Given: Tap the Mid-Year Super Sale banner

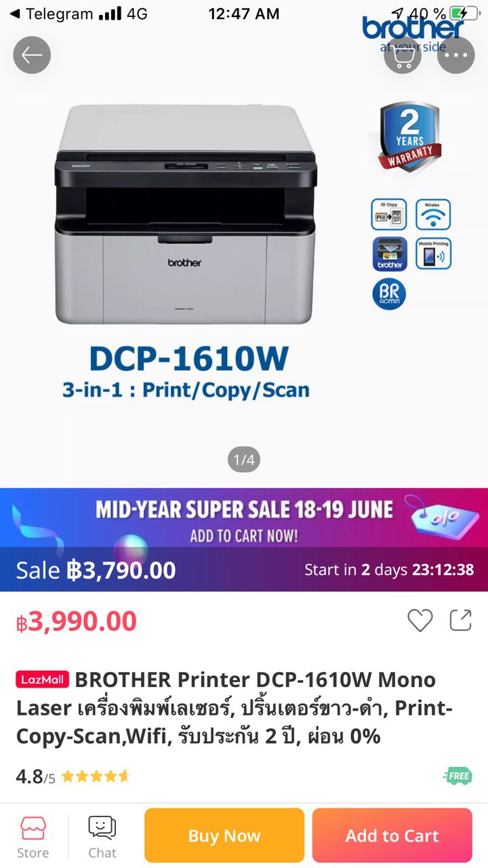Looking at the screenshot, I should click(x=244, y=518).
